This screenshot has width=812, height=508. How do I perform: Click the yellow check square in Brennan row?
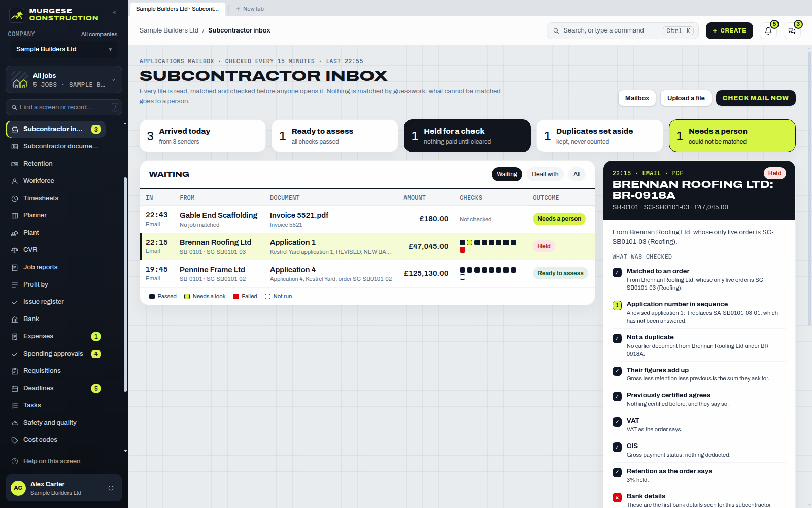point(470,243)
